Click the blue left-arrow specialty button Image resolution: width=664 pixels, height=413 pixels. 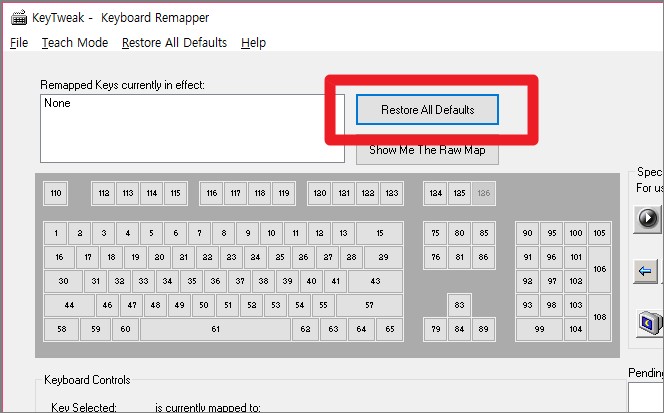point(647,271)
